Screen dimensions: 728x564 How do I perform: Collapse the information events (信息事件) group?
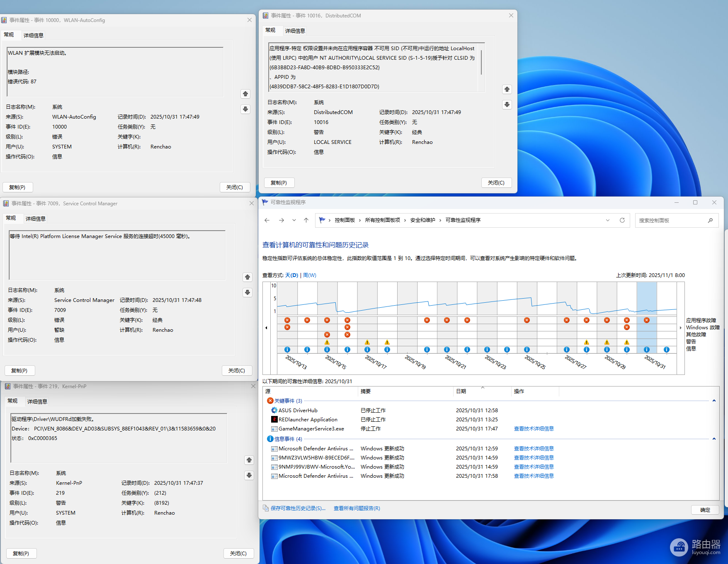[x=714, y=439]
